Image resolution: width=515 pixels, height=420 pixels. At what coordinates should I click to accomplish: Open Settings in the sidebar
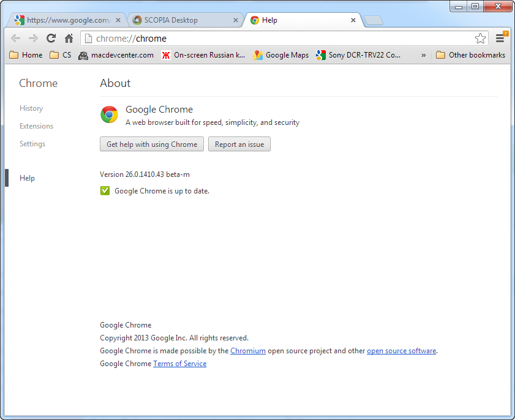point(32,144)
